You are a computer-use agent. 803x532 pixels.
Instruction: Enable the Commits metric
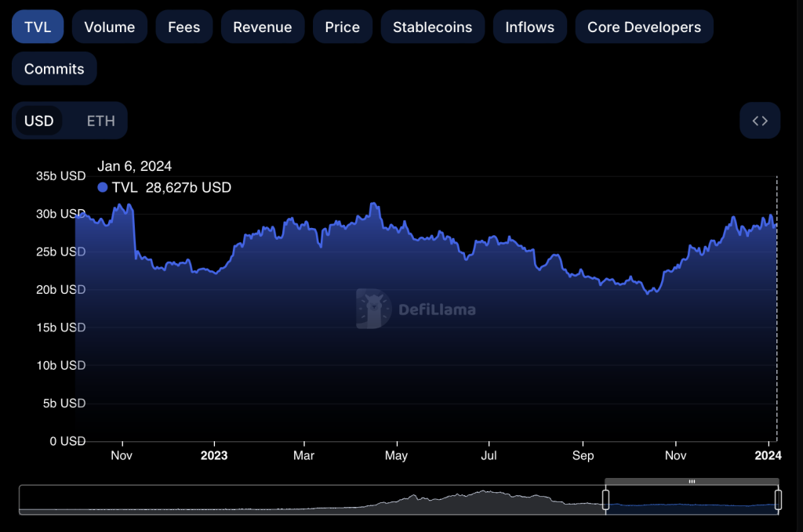click(54, 69)
